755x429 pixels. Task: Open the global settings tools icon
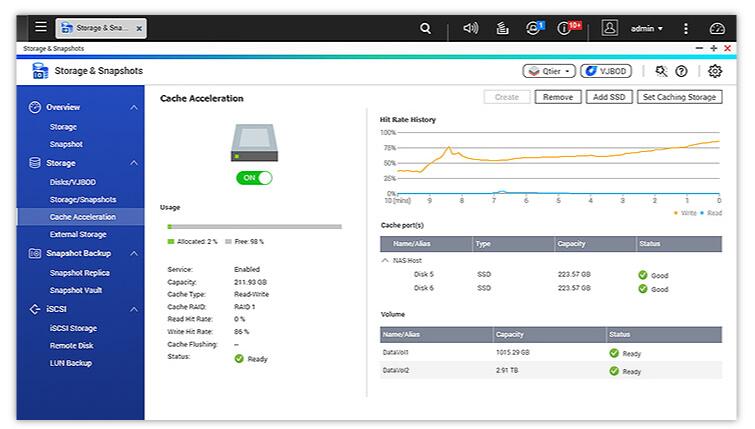[661, 71]
